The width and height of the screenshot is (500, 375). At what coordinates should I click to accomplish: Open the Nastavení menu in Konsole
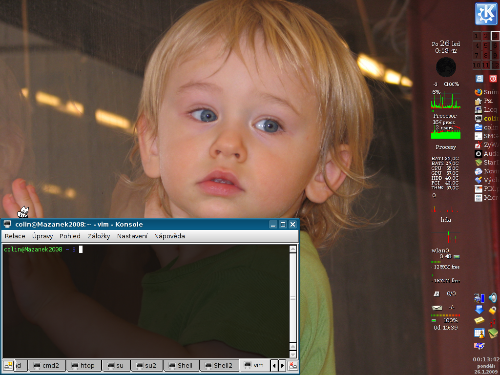(132, 236)
